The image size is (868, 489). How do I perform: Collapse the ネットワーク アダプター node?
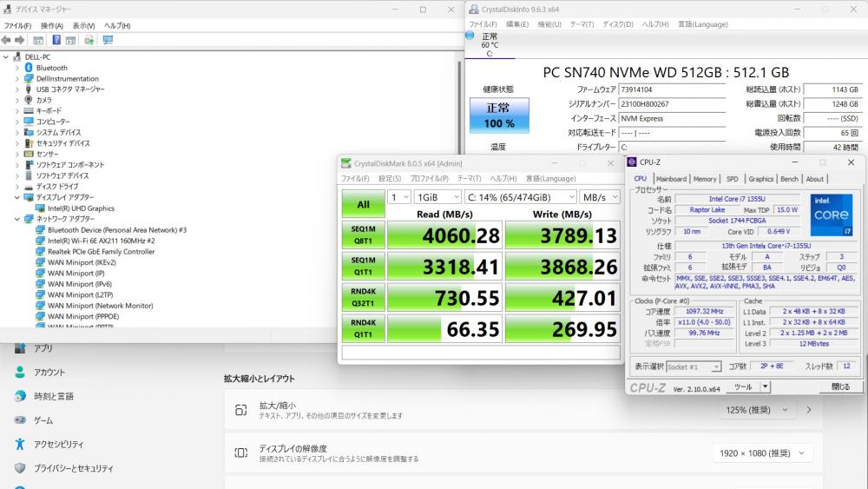pyautogui.click(x=17, y=219)
